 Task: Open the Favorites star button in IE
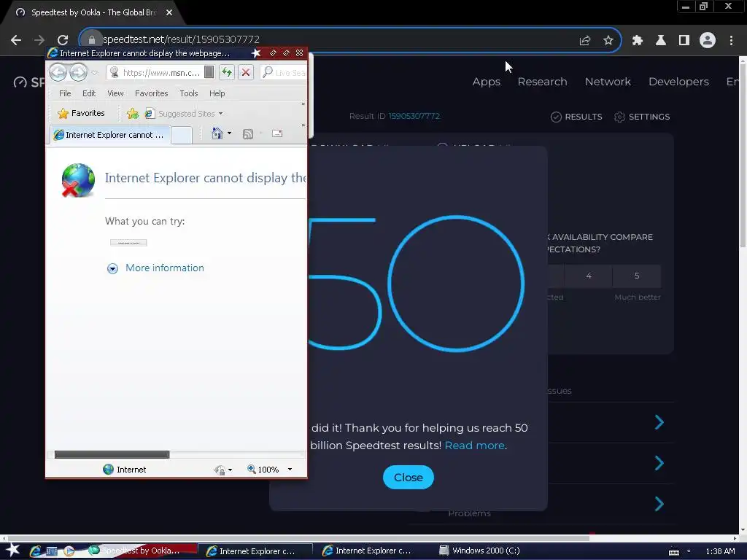tap(81, 113)
